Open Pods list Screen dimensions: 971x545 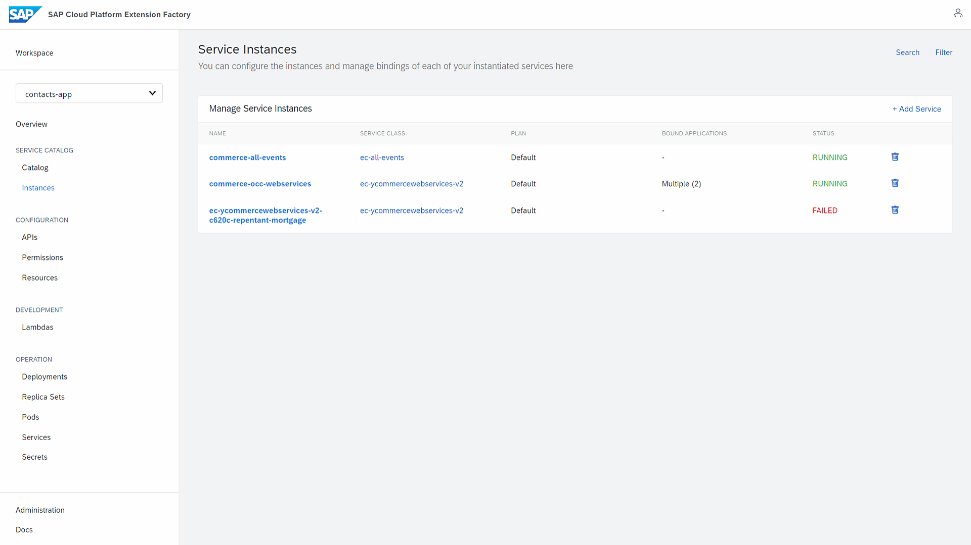(x=30, y=417)
